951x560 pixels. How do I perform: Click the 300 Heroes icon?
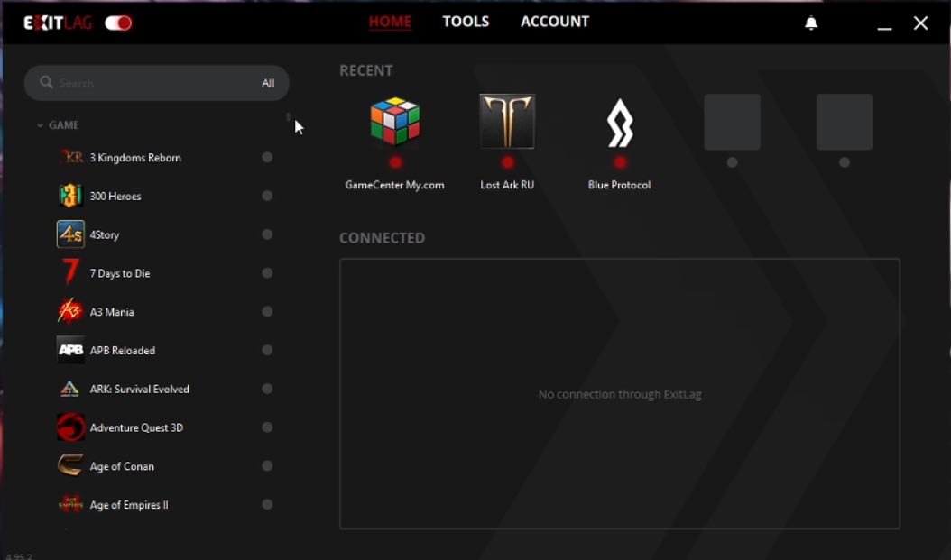coord(71,196)
